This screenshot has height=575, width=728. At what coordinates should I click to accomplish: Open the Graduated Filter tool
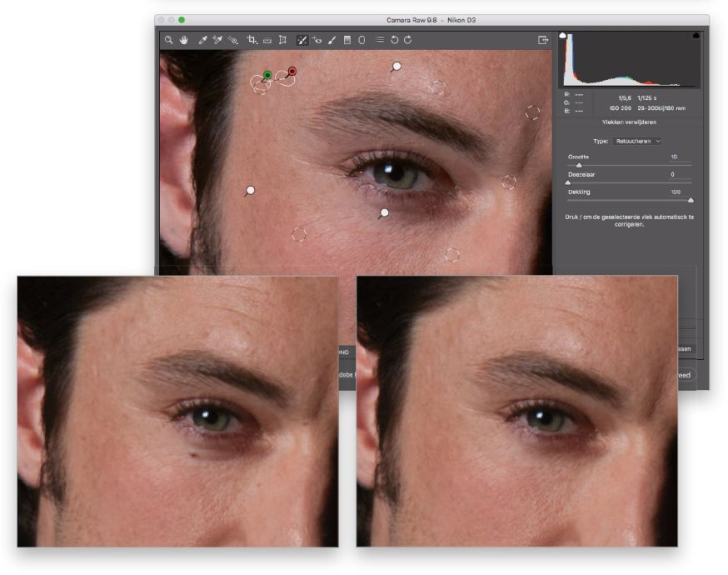tap(347, 39)
